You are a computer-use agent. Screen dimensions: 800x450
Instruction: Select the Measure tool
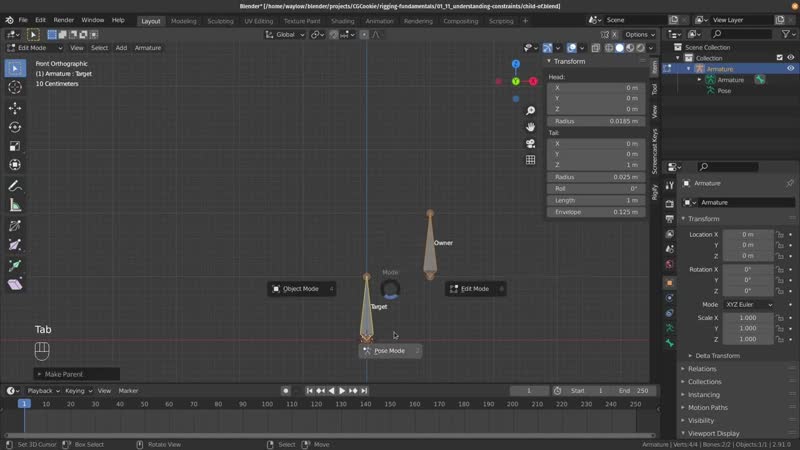coord(15,205)
